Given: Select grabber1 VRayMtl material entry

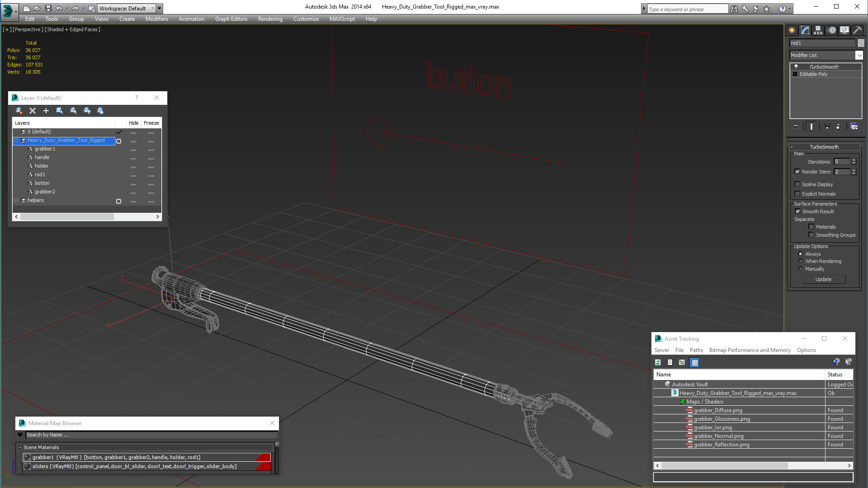Looking at the screenshot, I should [147, 457].
